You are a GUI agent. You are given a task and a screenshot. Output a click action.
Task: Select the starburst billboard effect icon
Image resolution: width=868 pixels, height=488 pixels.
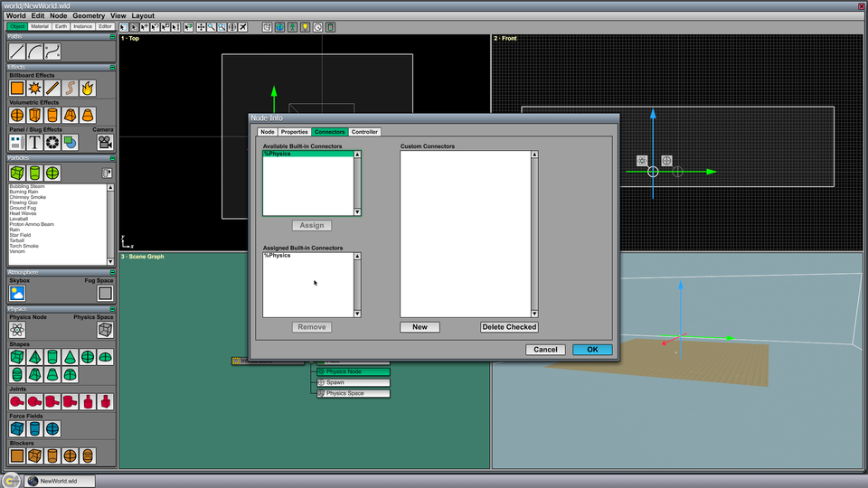[34, 88]
